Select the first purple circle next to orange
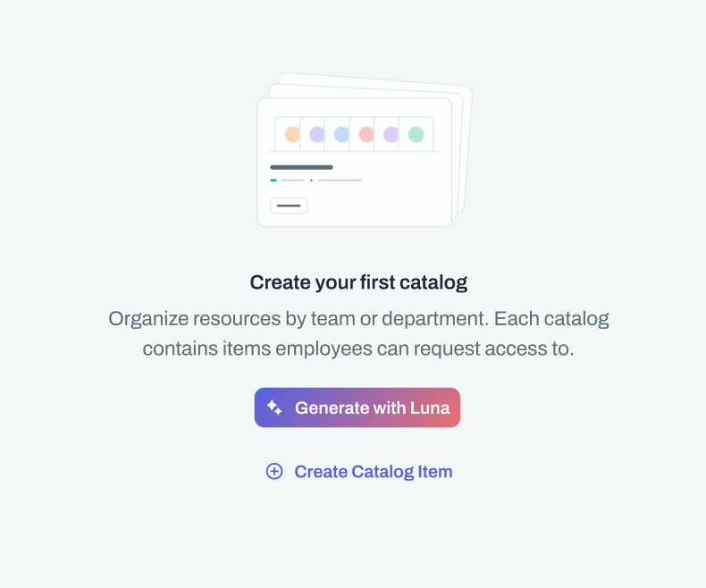This screenshot has width=706, height=588. pyautogui.click(x=317, y=135)
